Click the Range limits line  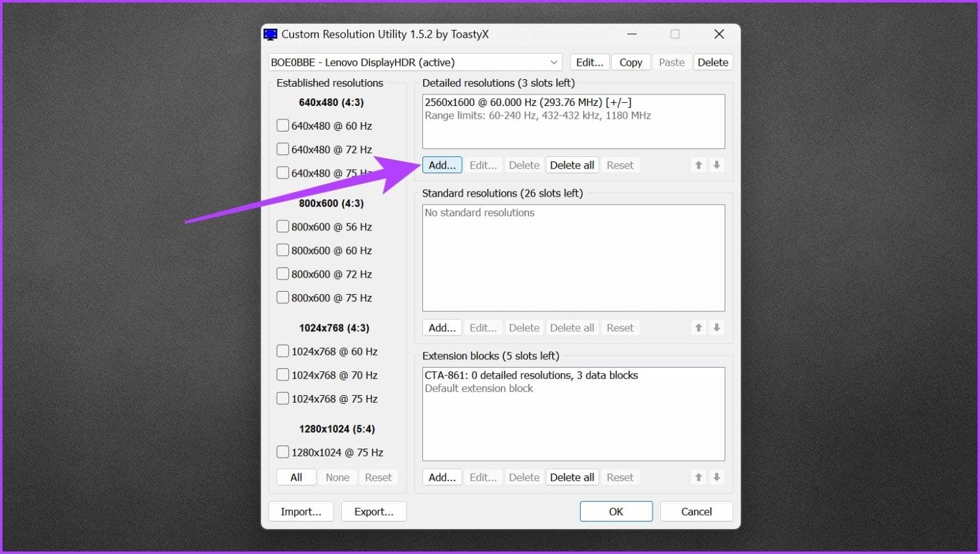coord(538,116)
